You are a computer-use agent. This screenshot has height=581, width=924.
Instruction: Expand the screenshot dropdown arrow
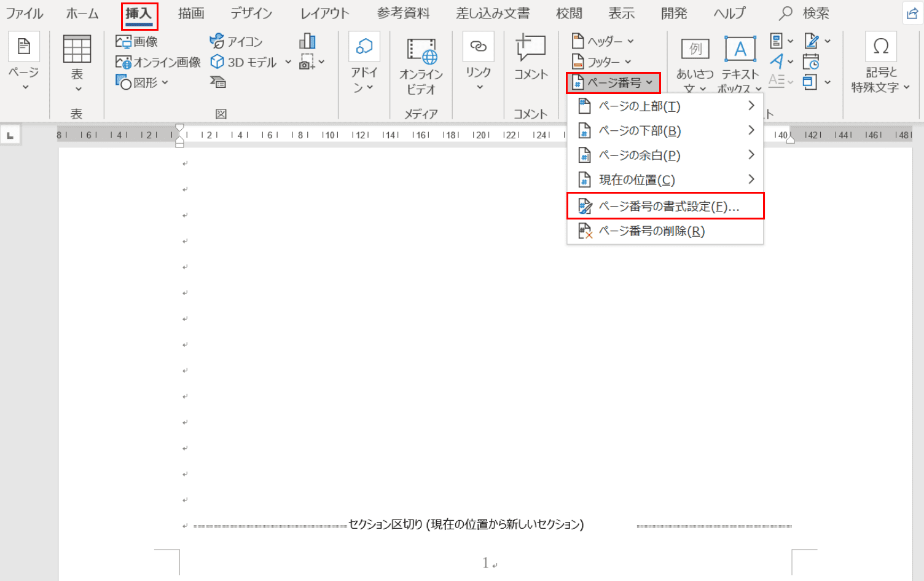(x=322, y=61)
